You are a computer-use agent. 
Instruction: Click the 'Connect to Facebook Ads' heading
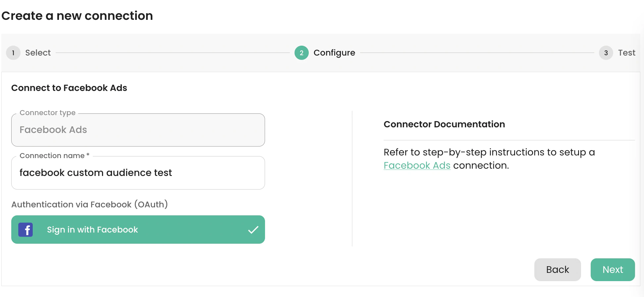tap(69, 88)
